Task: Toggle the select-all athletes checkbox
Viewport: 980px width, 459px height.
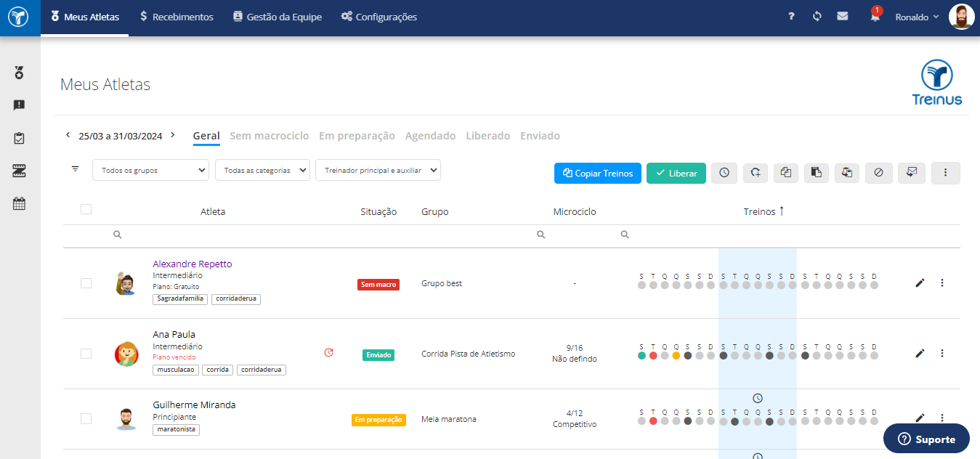Action: pos(86,209)
